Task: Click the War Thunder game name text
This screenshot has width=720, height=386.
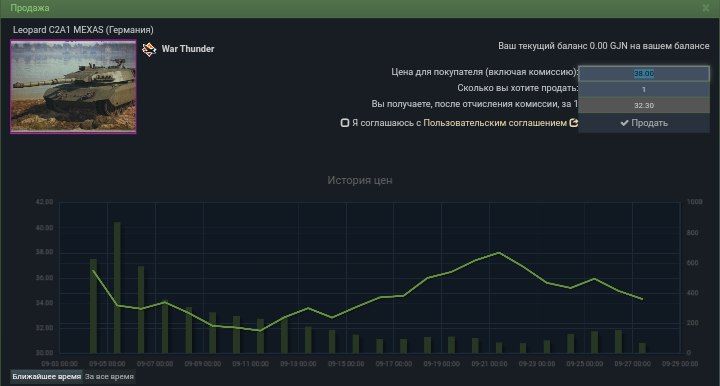Action: tap(188, 49)
